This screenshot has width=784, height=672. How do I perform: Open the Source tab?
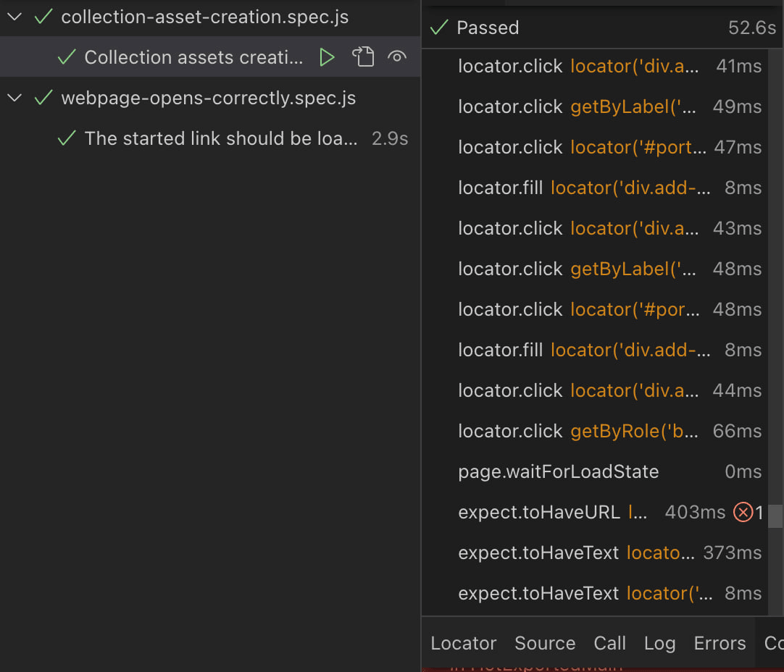pyautogui.click(x=545, y=643)
